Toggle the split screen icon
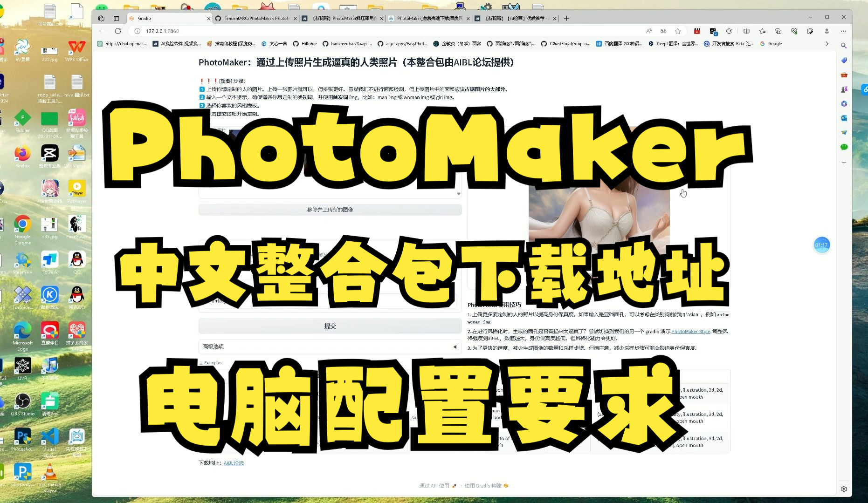This screenshot has height=503, width=868. coord(746,31)
